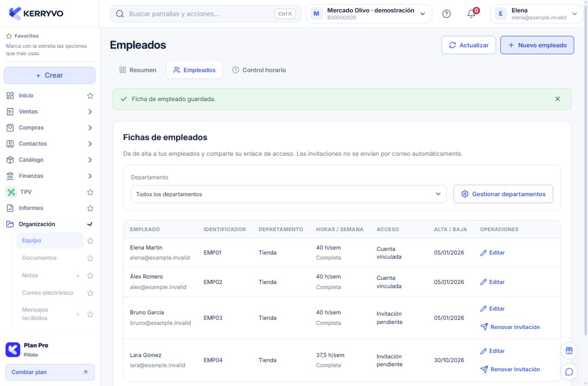Click the Ventas document icon
588x386 pixels.
coord(10,112)
